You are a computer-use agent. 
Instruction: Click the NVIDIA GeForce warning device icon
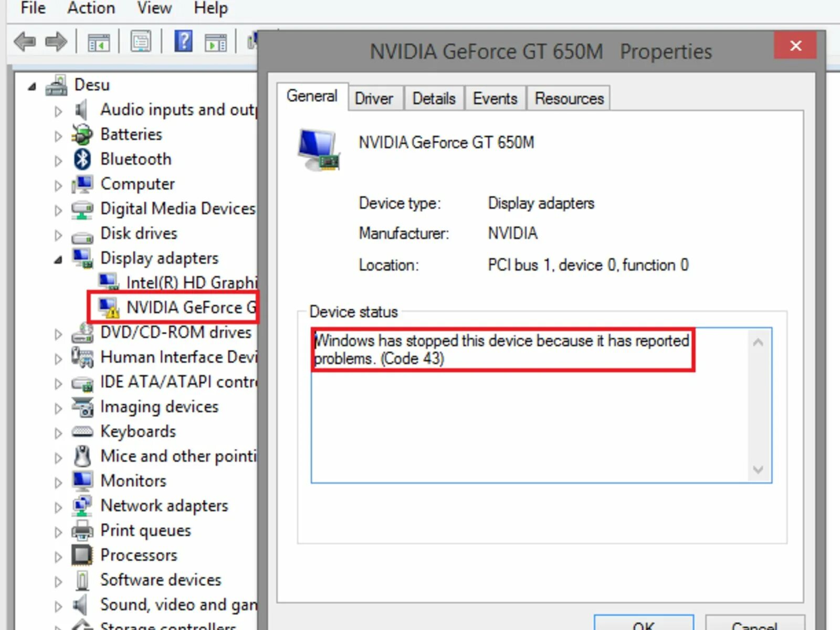coord(109,307)
